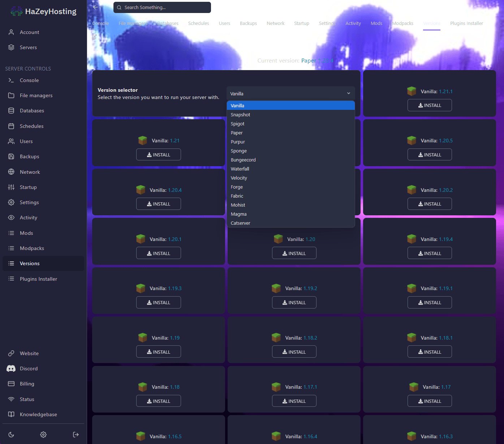Click the Vanilla 1.19.2 grass block icon
Image resolution: width=504 pixels, height=444 pixels.
[276, 288]
